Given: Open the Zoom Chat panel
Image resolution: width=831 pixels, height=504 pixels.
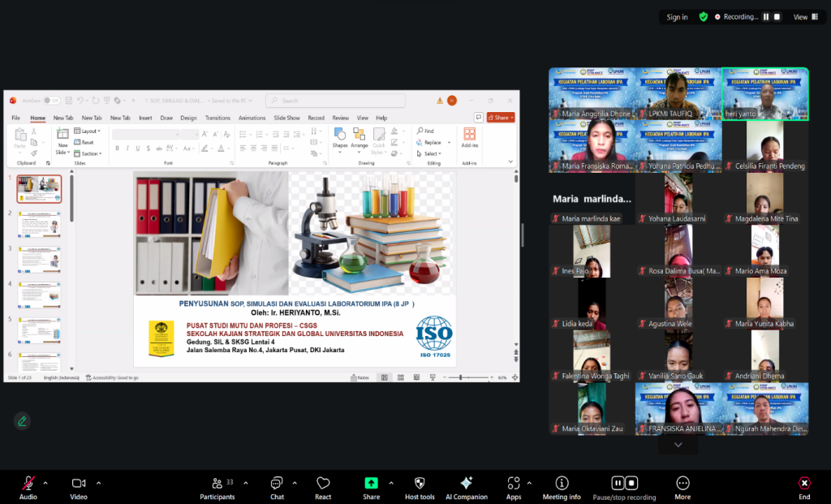Looking at the screenshot, I should [277, 484].
